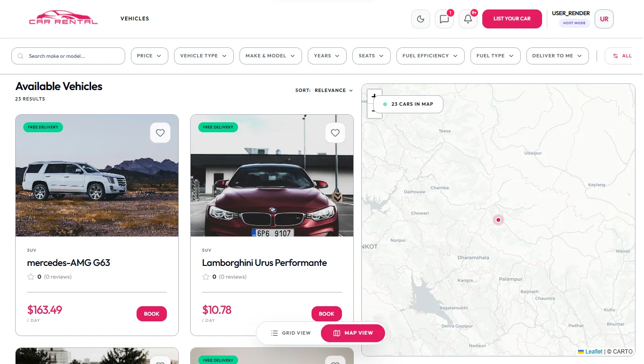644x364 pixels.
Task: Favorite the Lamborghini Urus Performante heart icon
Action: pyautogui.click(x=335, y=133)
